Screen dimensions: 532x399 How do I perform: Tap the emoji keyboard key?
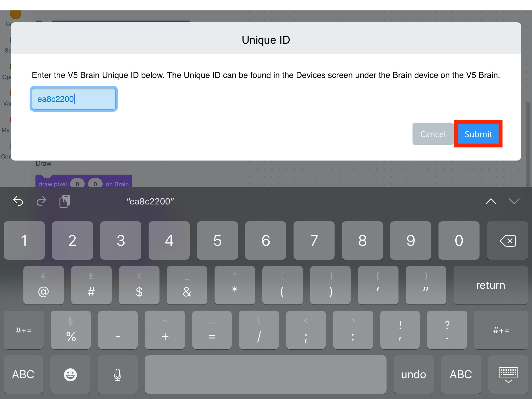click(70, 375)
